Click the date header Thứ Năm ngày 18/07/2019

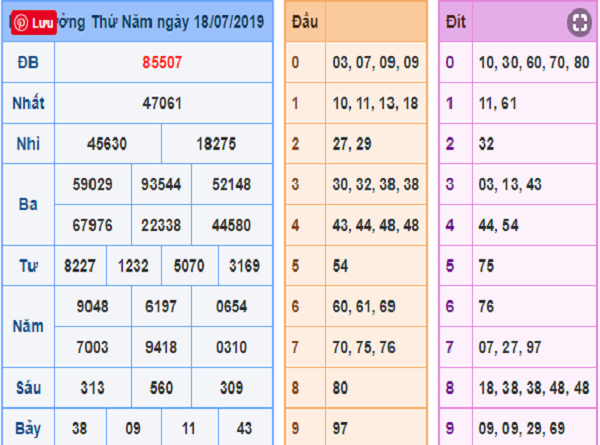pos(178,22)
